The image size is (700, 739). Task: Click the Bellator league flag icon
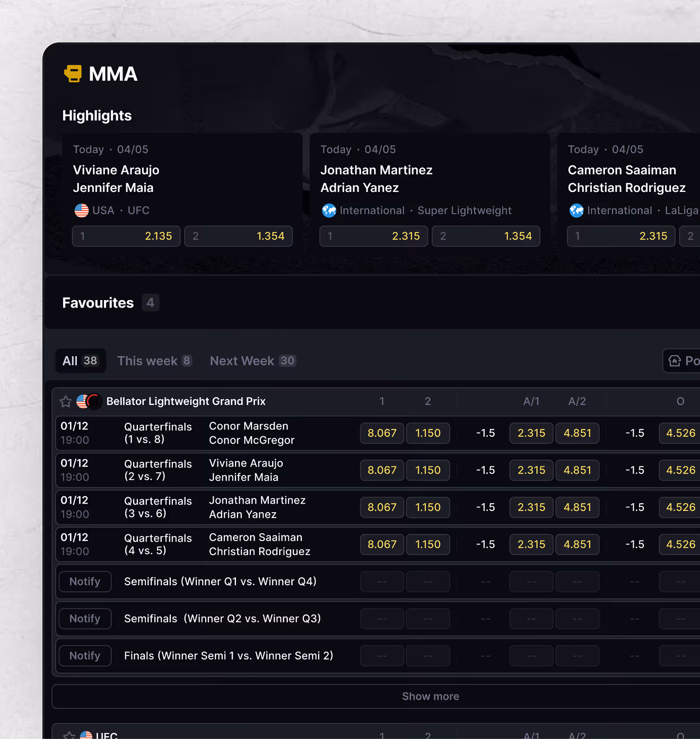[89, 401]
